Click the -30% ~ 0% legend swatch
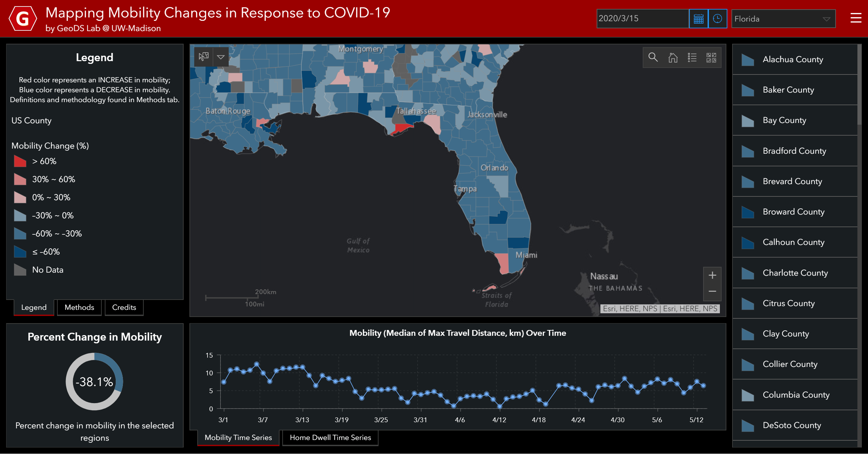868x454 pixels. click(20, 215)
